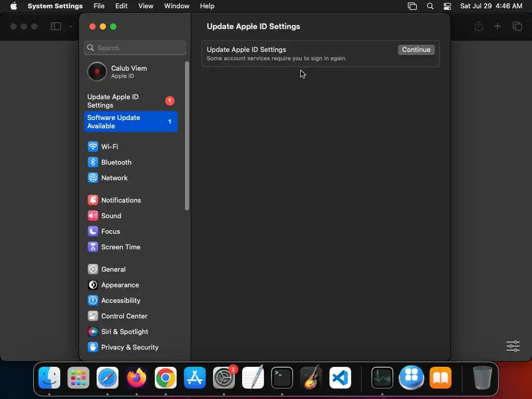Open Finder from the Dock
Screen dimensions: 532x399
coord(49,378)
